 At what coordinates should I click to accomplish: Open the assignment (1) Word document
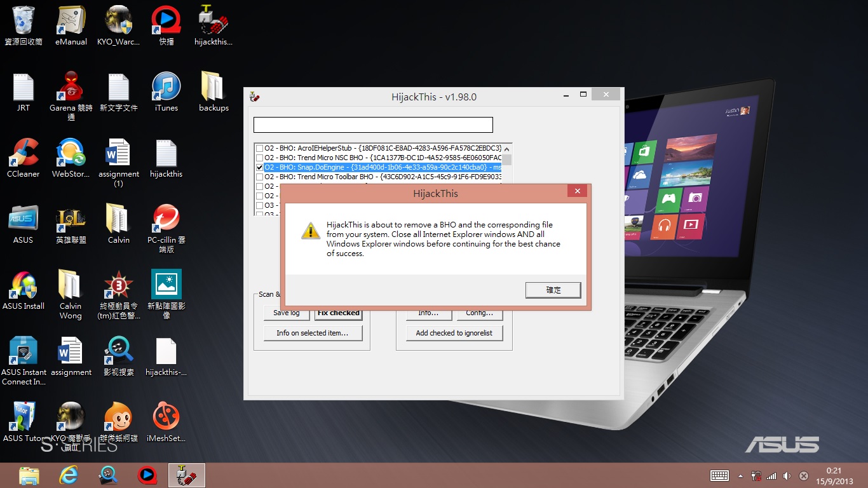click(x=119, y=163)
